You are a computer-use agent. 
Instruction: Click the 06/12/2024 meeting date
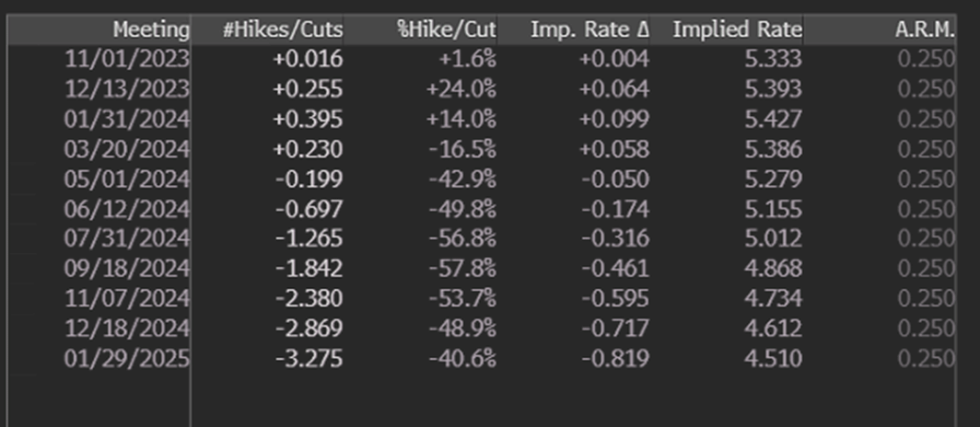tap(127, 209)
